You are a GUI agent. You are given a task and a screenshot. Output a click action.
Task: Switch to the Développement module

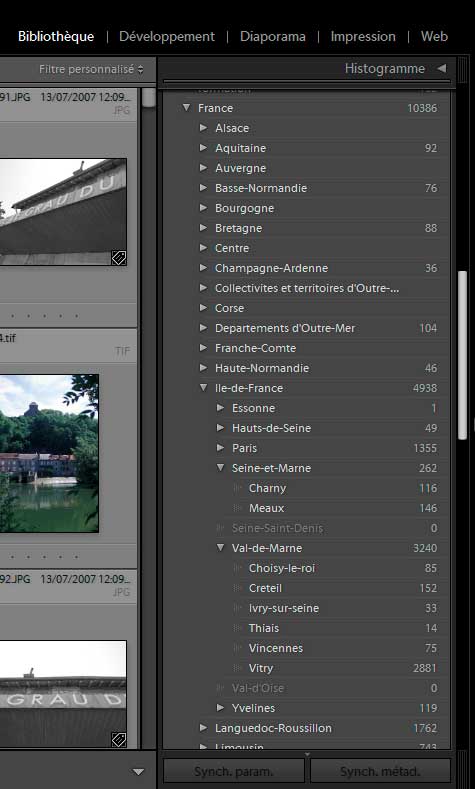click(167, 37)
